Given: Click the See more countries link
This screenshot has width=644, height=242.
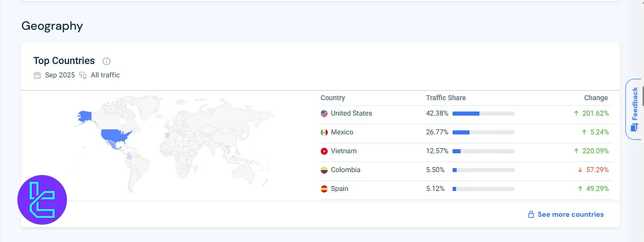Looking at the screenshot, I should (571, 215).
